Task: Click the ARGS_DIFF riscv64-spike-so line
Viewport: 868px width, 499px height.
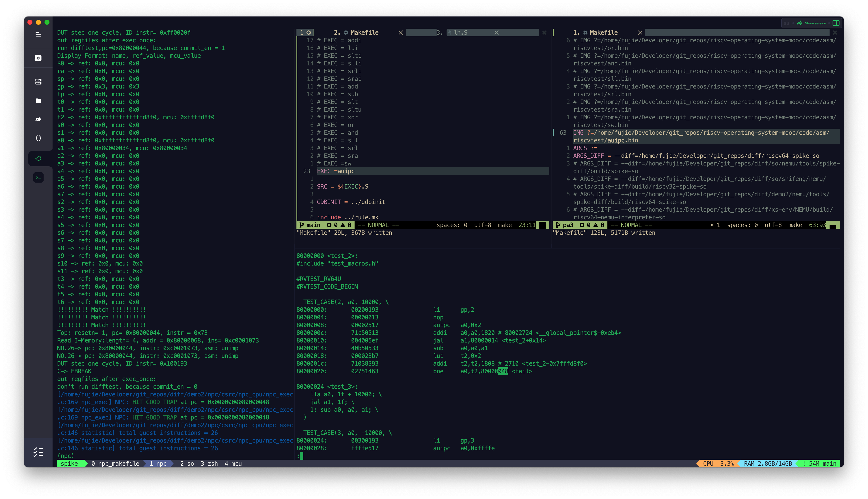Action: tap(696, 156)
